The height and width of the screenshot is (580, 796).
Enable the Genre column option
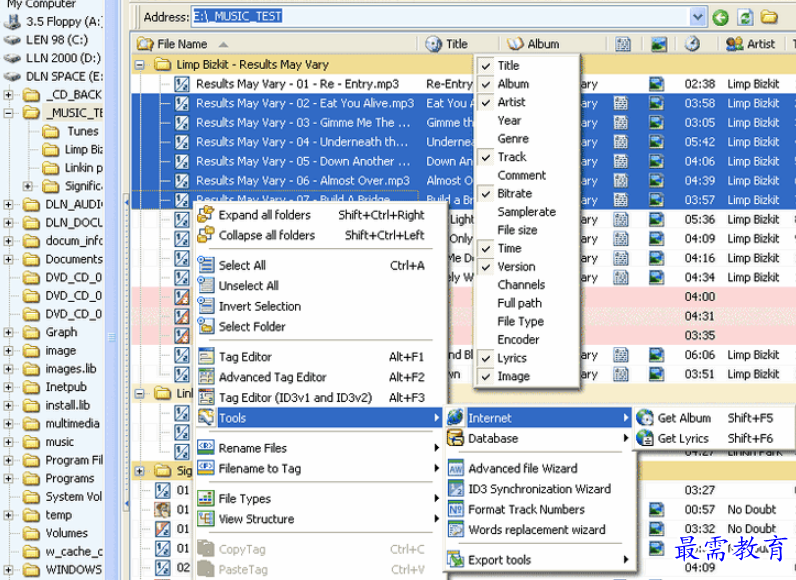[x=513, y=139]
